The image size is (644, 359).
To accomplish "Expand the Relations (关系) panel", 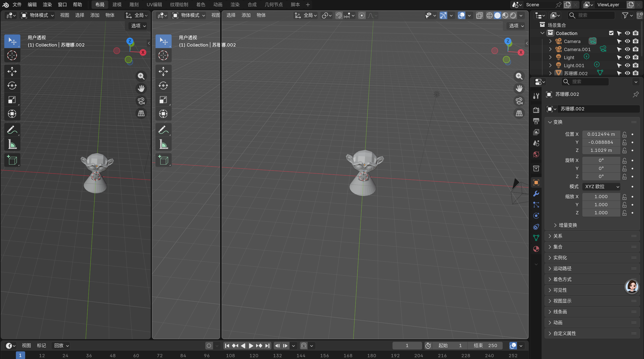I will tap(558, 236).
